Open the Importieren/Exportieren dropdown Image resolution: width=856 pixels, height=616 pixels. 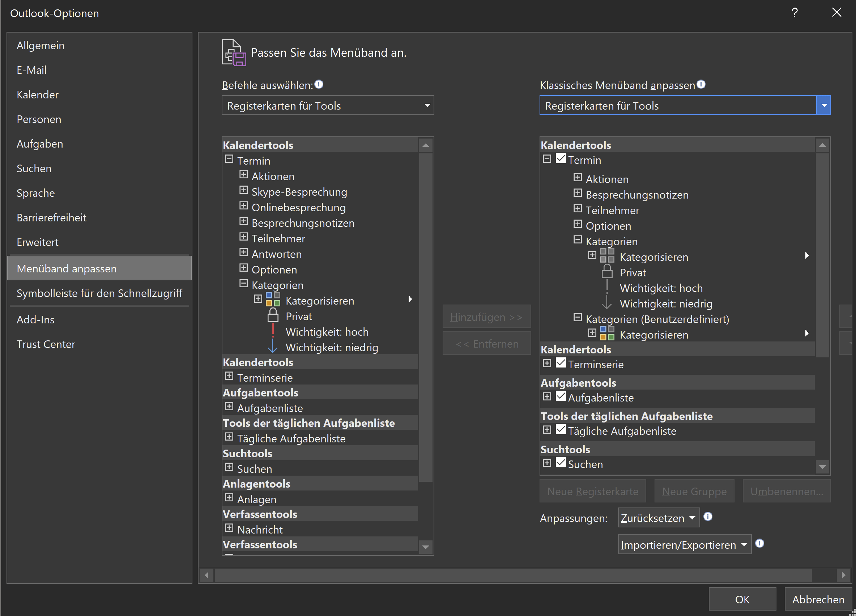684,545
